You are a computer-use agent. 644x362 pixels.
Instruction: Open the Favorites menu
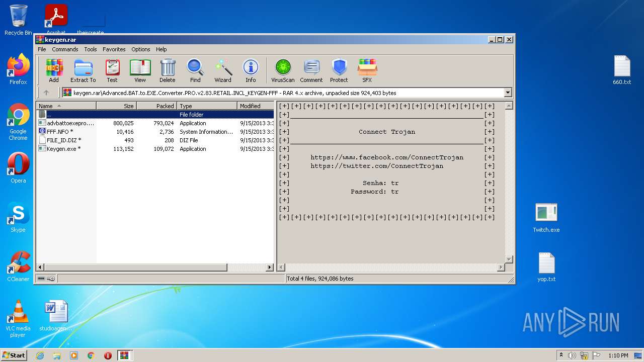(114, 49)
